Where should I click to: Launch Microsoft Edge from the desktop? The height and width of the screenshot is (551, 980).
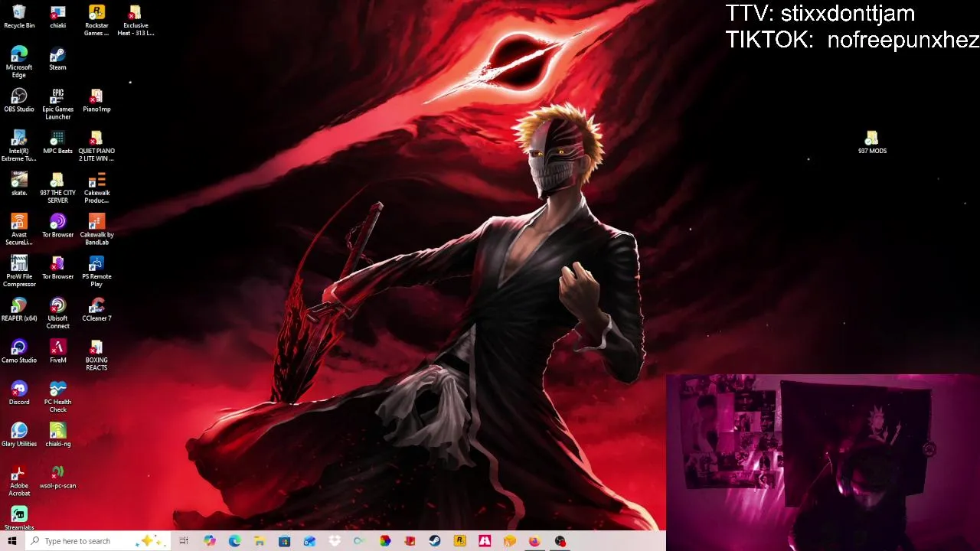point(19,62)
